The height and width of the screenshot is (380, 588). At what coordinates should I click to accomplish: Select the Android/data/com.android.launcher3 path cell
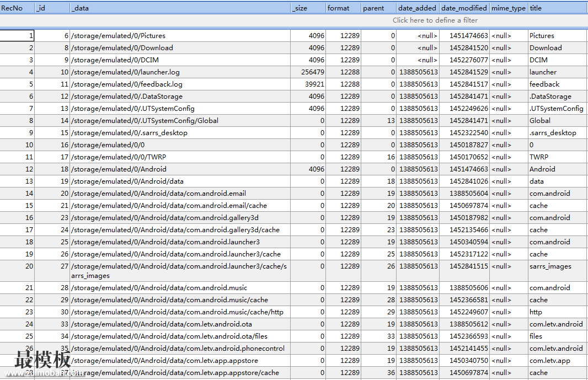(x=180, y=242)
